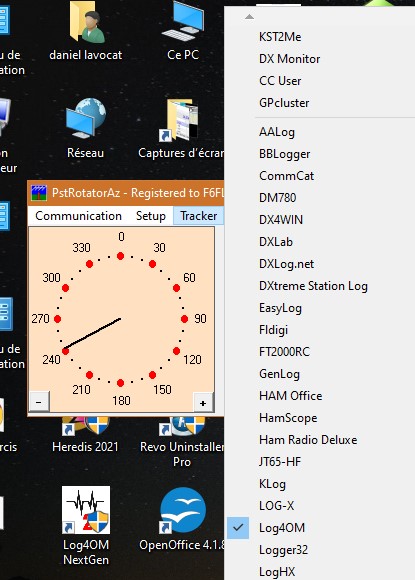Click the 270 degree red dot on dial
Image resolution: width=415 pixels, height=580 pixels.
coord(57,319)
